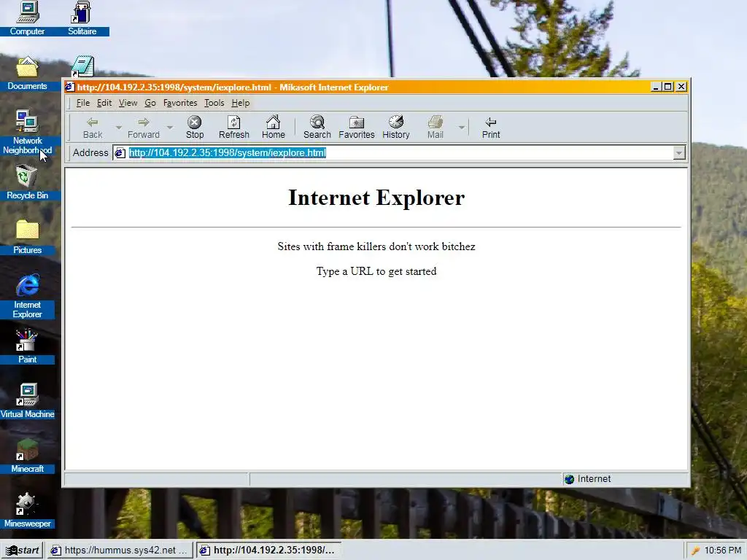Expand the Mail dropdown arrow
The height and width of the screenshot is (560, 747).
pos(461,128)
